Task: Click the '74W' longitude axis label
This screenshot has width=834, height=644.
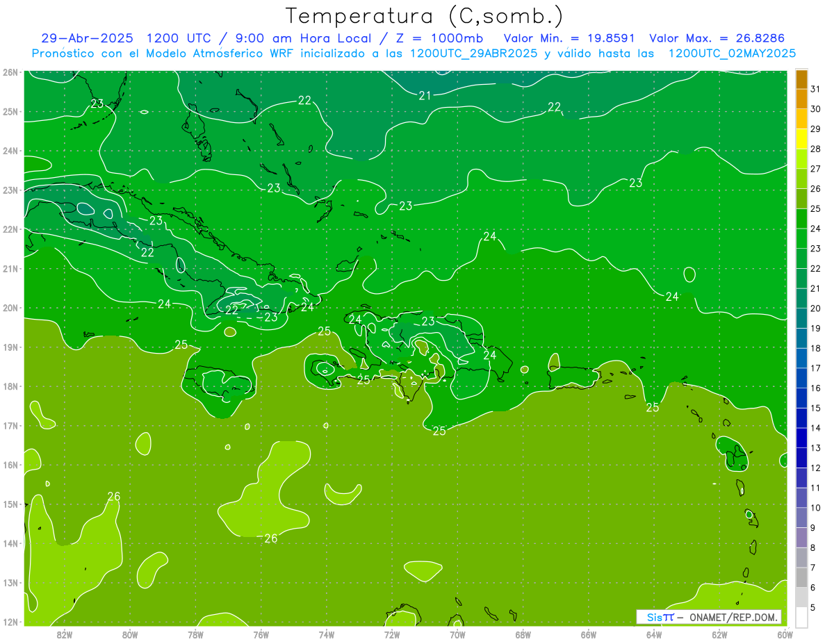Action: click(327, 634)
